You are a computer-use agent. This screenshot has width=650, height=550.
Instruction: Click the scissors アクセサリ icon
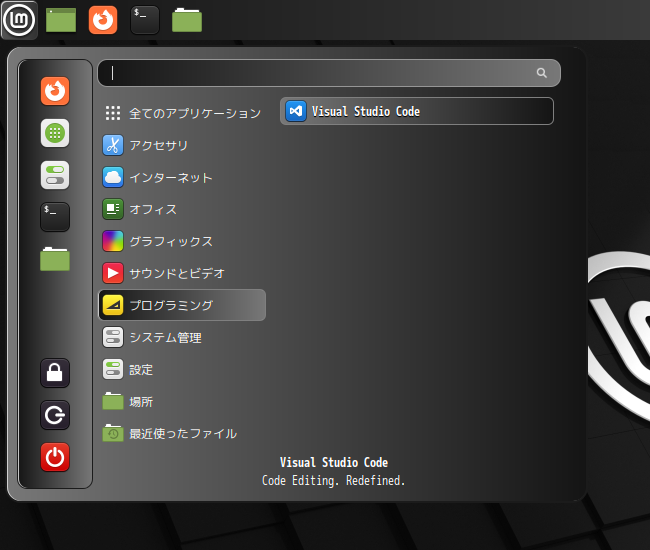[113, 145]
